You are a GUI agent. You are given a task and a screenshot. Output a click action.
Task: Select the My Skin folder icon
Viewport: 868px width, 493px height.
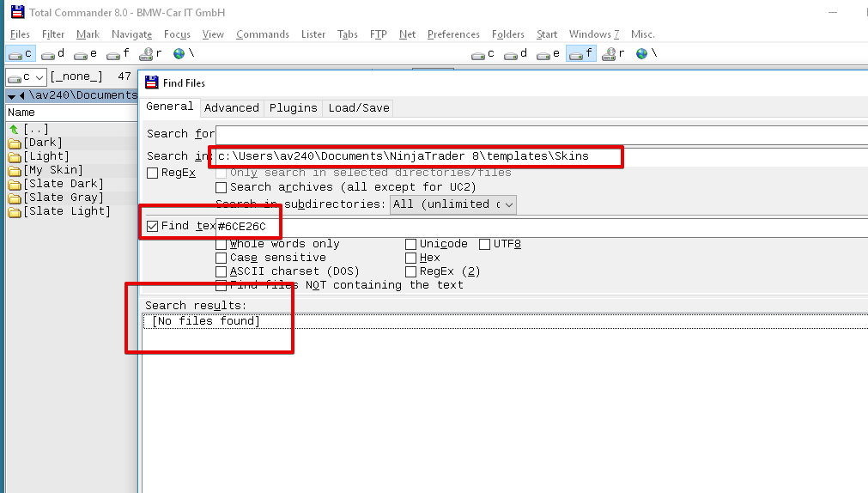tap(15, 171)
